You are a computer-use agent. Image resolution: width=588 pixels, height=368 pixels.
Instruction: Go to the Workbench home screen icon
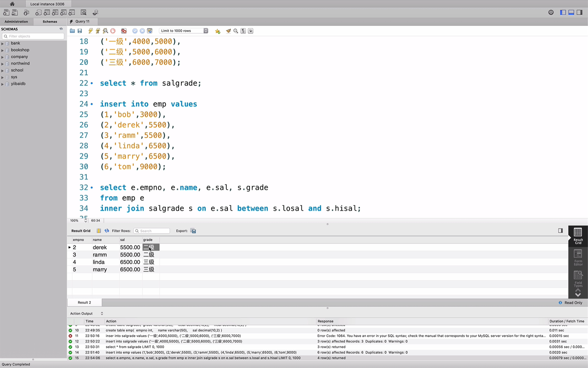coord(12,4)
